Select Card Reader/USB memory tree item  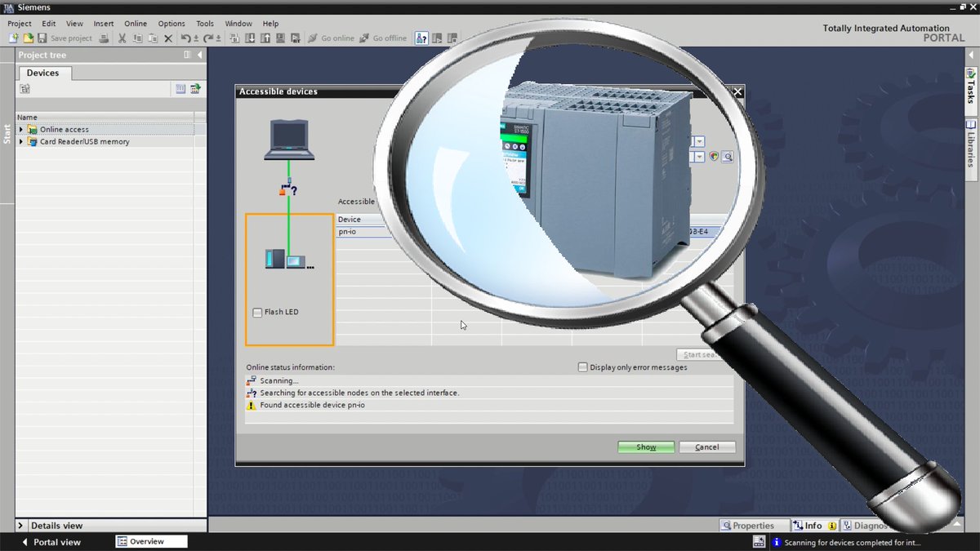(x=85, y=141)
